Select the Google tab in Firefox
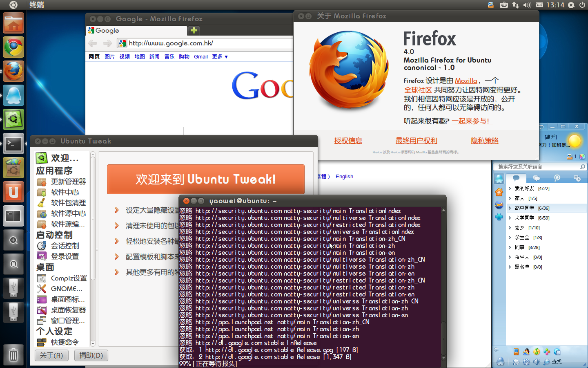Viewport: 588px width, 368px height. point(136,31)
